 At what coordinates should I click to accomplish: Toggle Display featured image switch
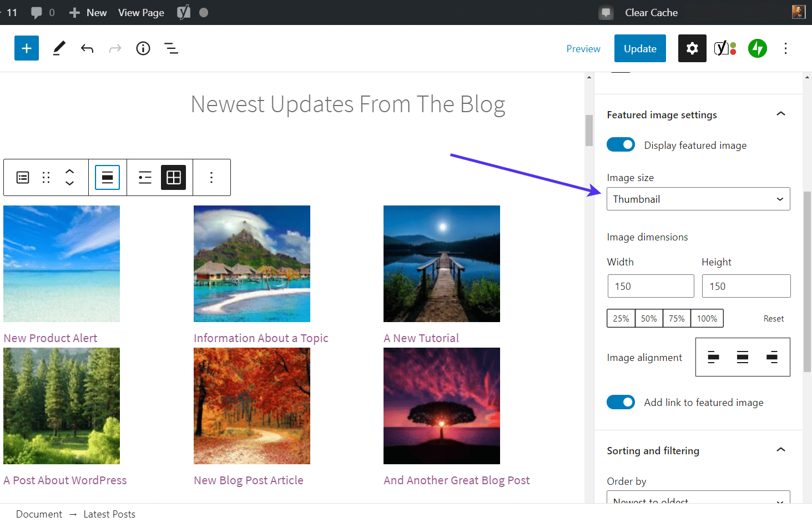621,145
